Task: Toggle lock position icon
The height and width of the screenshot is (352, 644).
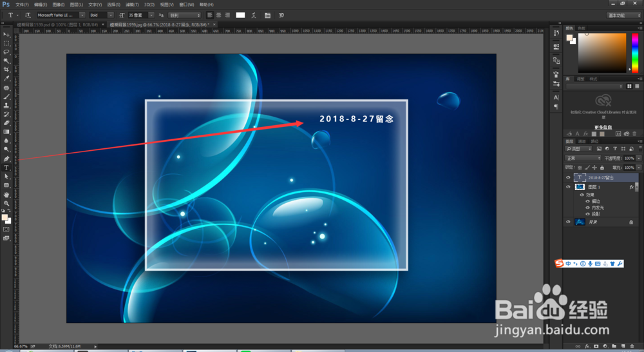Action: 594,168
